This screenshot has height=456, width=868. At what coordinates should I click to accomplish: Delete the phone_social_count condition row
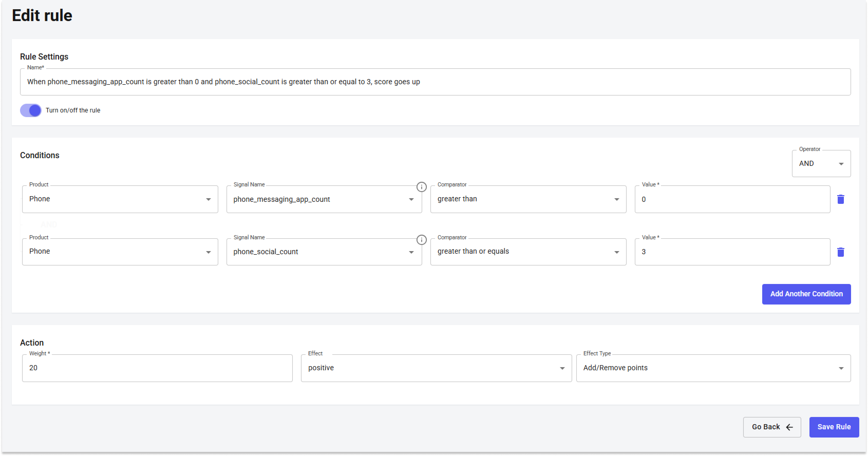[x=840, y=252]
